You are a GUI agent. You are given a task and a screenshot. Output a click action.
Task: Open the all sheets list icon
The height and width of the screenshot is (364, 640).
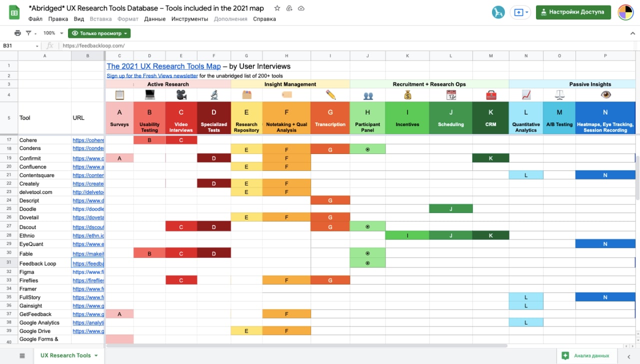[22, 355]
